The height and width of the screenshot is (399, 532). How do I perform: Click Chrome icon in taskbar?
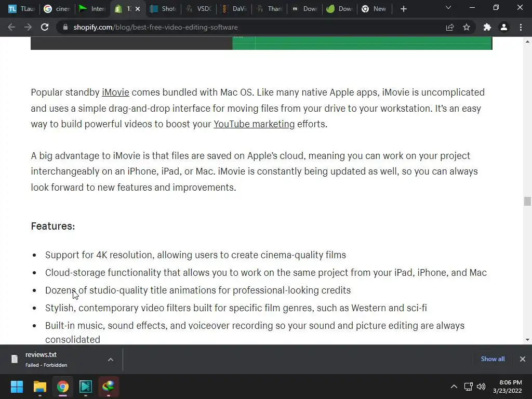63,387
